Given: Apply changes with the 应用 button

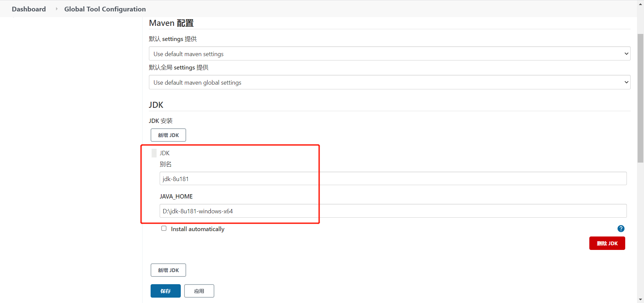Looking at the screenshot, I should pyautogui.click(x=199, y=291).
